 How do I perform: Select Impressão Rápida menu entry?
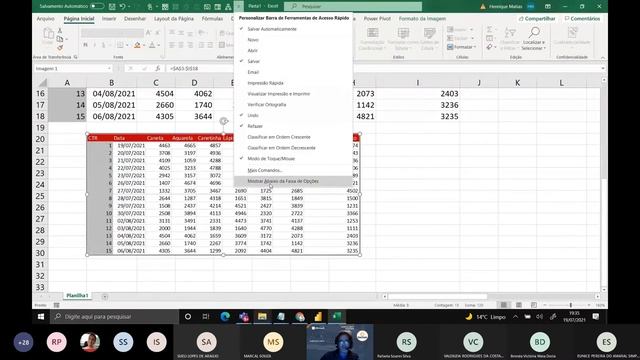[x=293, y=83]
